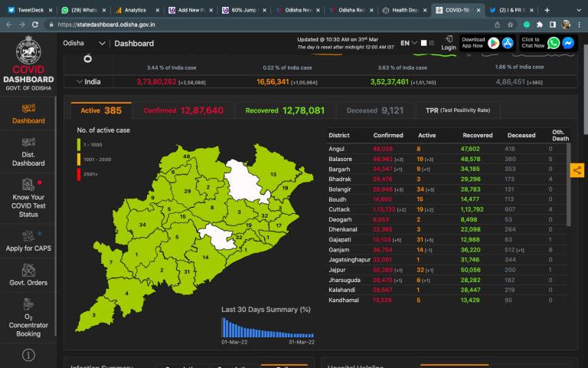The width and height of the screenshot is (588, 368).
Task: Open the info icon in sidebar
Action: point(28,355)
